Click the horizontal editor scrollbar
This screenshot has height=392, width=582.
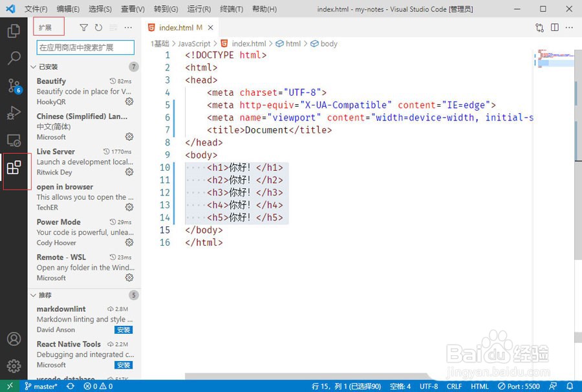pyautogui.click(x=307, y=376)
